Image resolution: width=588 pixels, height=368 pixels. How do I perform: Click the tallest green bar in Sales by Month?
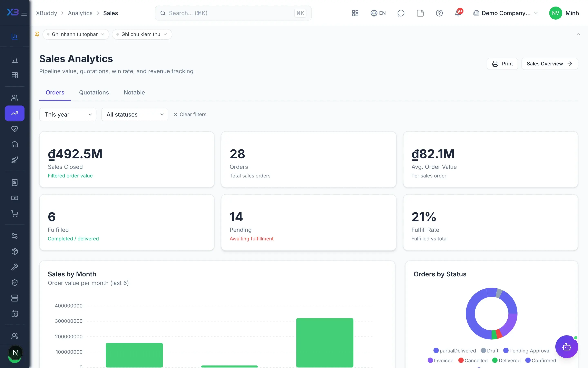point(325,343)
